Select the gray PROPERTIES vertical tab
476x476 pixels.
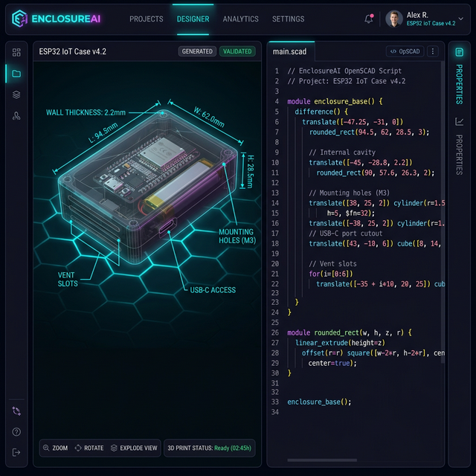pos(460,155)
